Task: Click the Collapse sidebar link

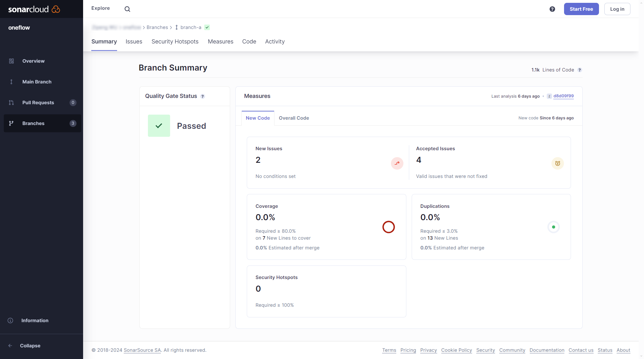Action: click(30, 346)
